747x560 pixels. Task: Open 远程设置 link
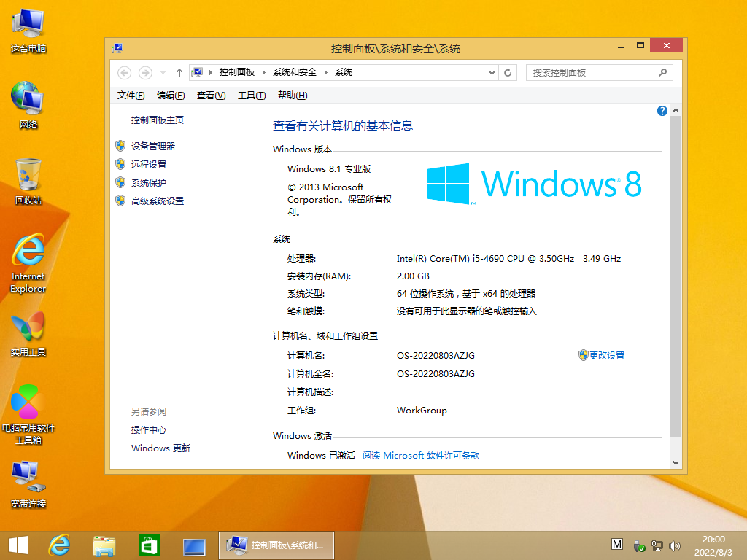(149, 165)
